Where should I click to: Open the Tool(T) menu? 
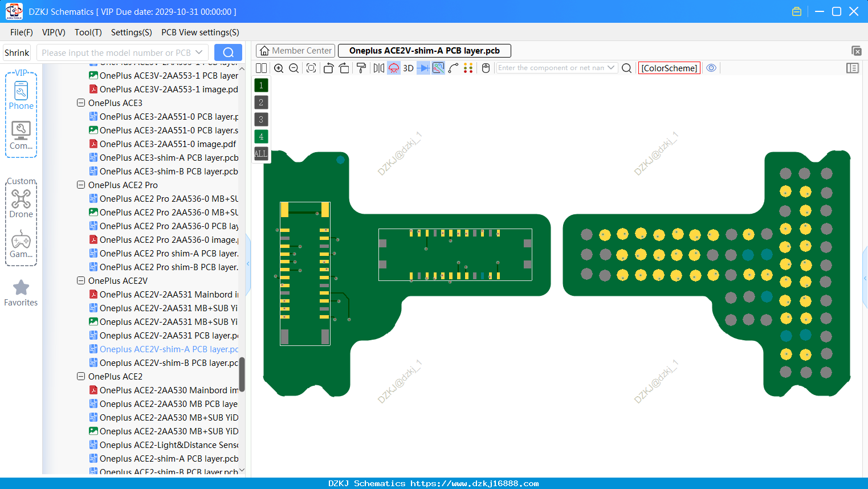[x=88, y=32]
